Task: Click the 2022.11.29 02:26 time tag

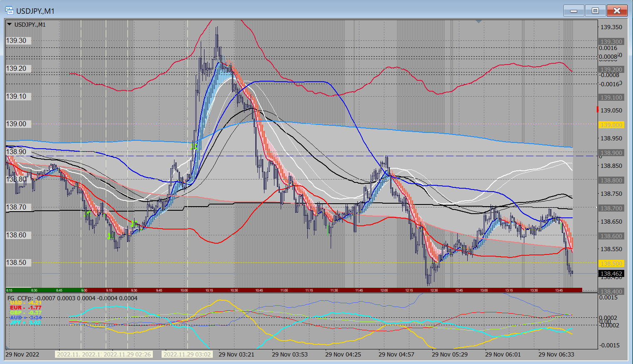Action: [x=127, y=354]
